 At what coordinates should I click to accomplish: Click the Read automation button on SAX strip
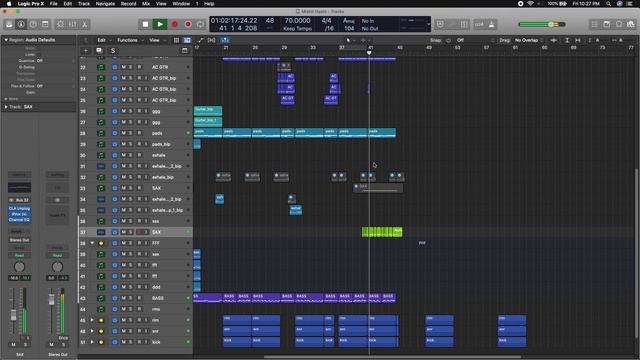pyautogui.click(x=19, y=256)
